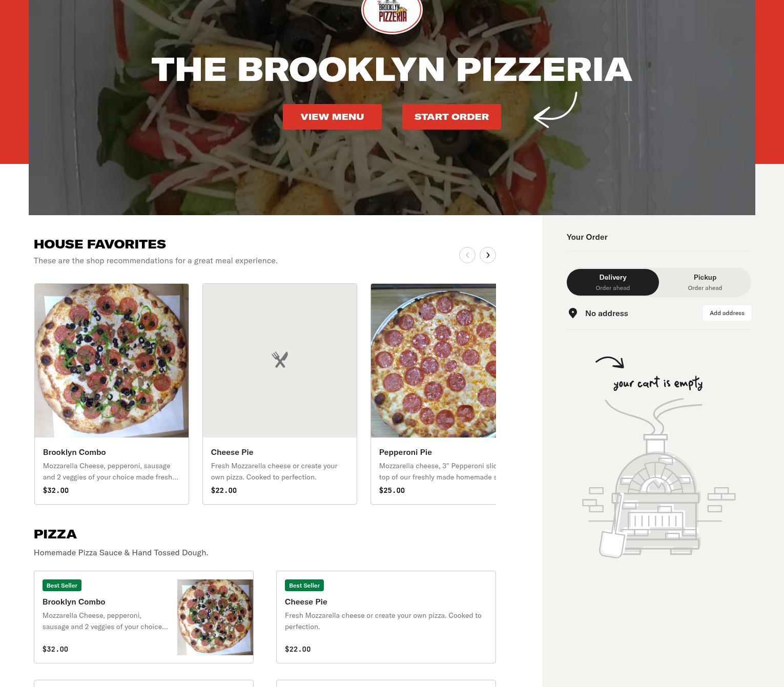This screenshot has height=687, width=784.
Task: Click the location pin icon
Action: pyautogui.click(x=573, y=313)
